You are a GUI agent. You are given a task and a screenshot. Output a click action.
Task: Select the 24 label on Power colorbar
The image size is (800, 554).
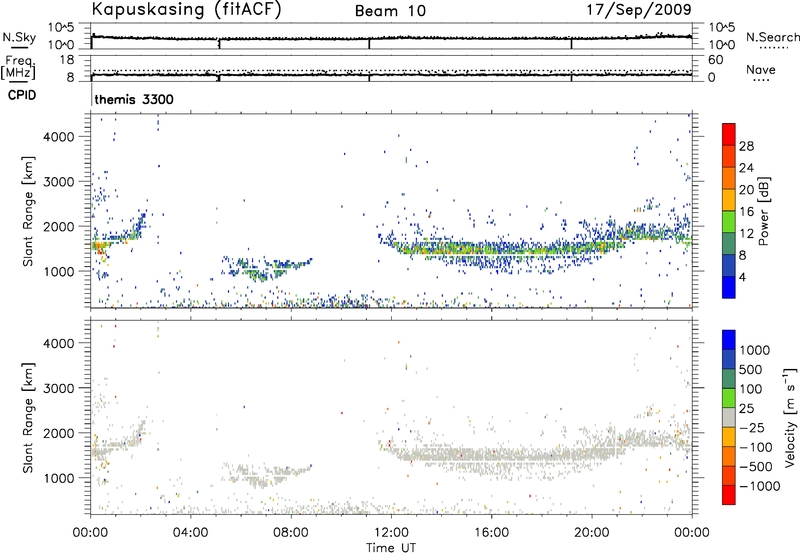[x=746, y=168]
